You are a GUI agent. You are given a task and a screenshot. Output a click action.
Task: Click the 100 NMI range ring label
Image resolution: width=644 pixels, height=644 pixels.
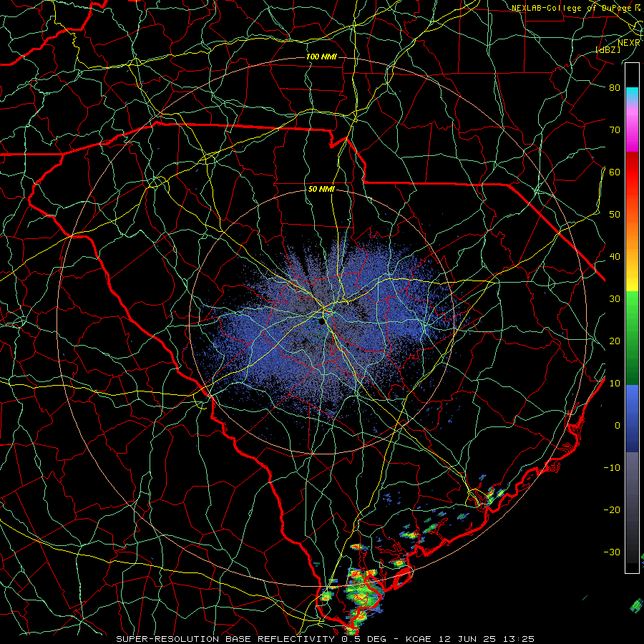tap(321, 57)
